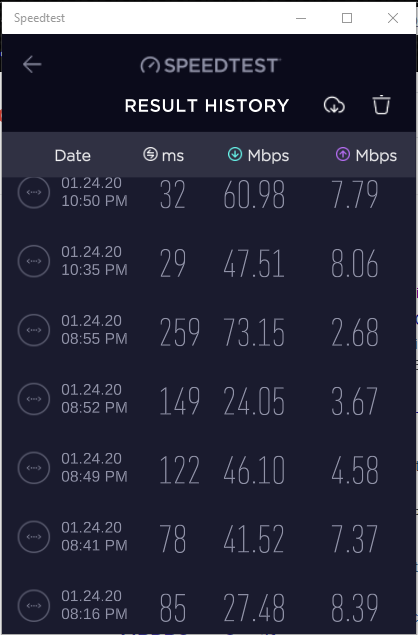Sort by upload Mbps column header

(366, 155)
